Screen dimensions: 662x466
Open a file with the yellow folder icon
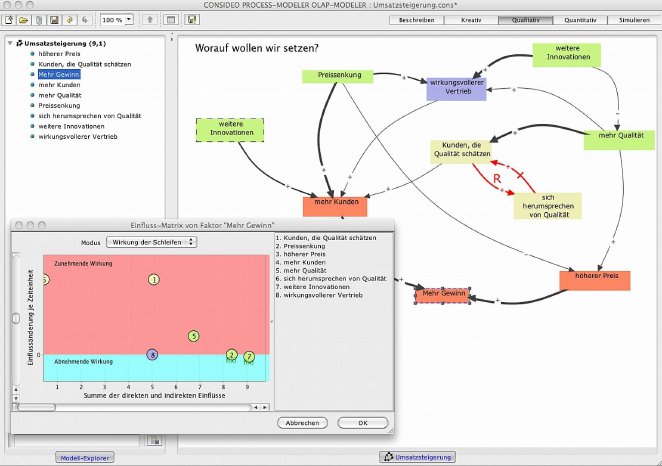(24, 19)
